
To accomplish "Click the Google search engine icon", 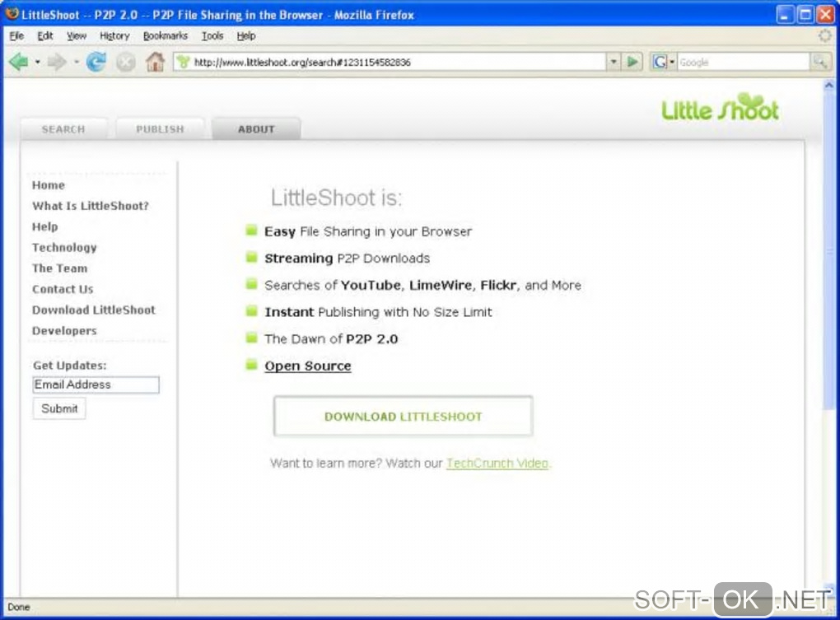I will pos(659,62).
